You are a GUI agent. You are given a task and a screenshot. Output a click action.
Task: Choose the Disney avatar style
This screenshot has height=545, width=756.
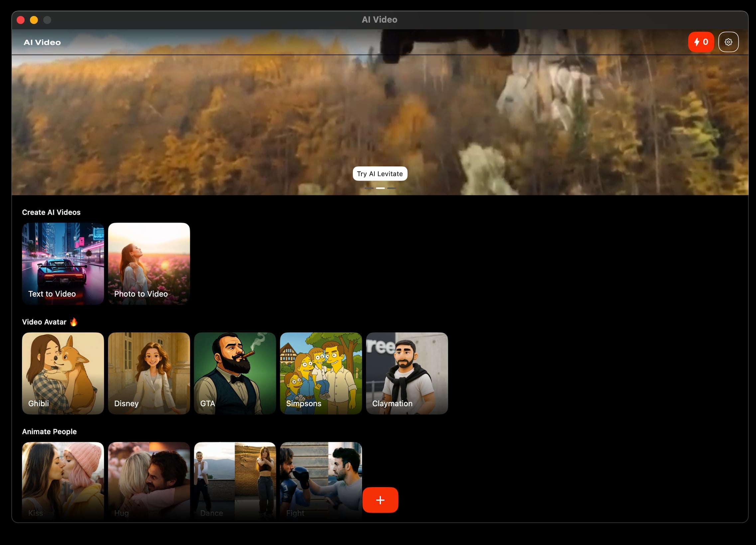point(149,373)
